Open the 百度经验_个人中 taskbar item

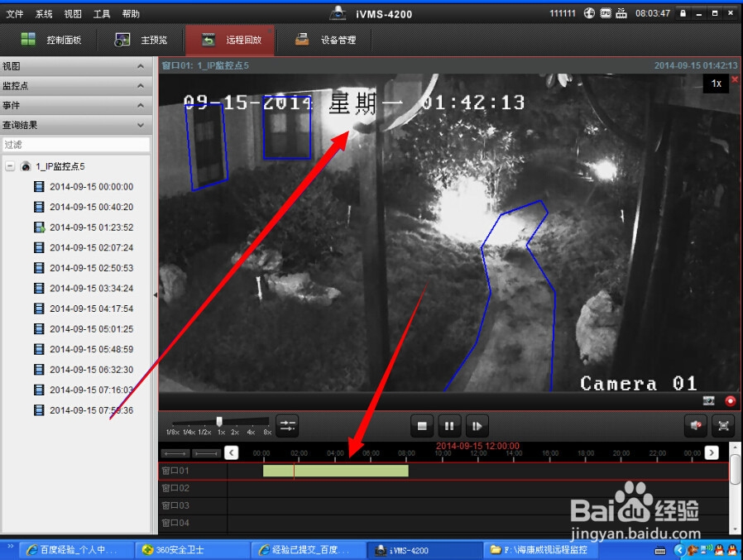(76, 549)
